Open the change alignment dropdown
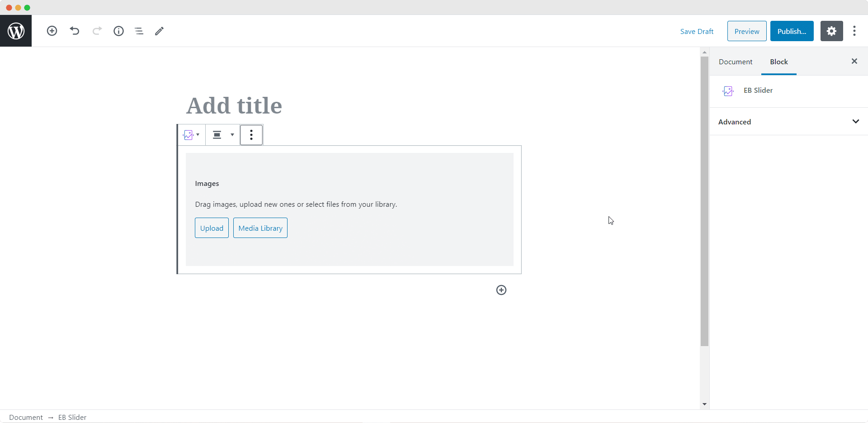This screenshot has height=423, width=868. [x=223, y=135]
